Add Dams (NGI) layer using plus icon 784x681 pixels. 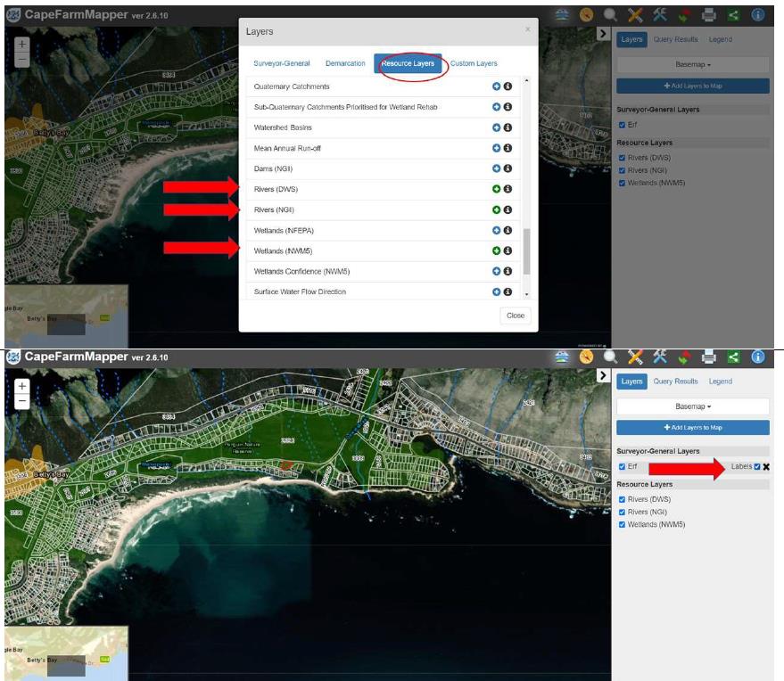coord(496,168)
